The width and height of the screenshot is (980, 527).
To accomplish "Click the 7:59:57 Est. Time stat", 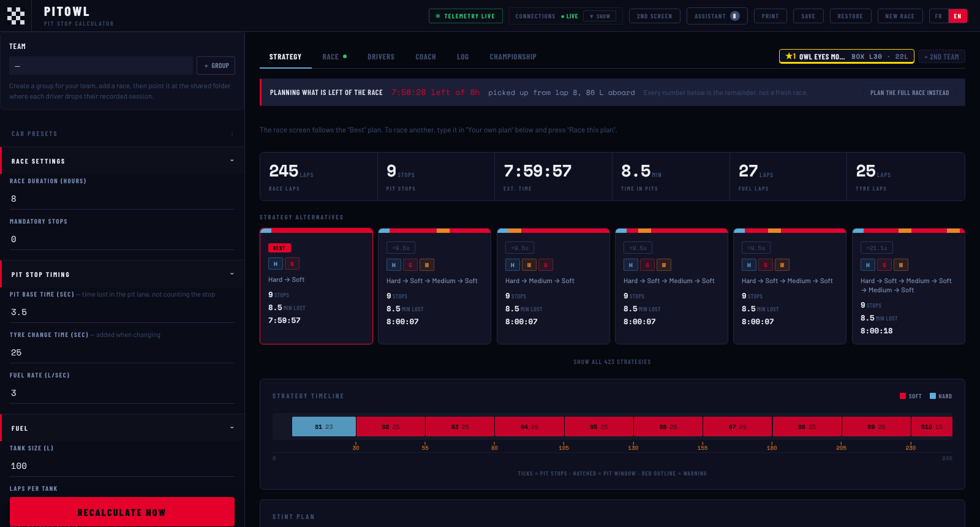I will pos(553,176).
